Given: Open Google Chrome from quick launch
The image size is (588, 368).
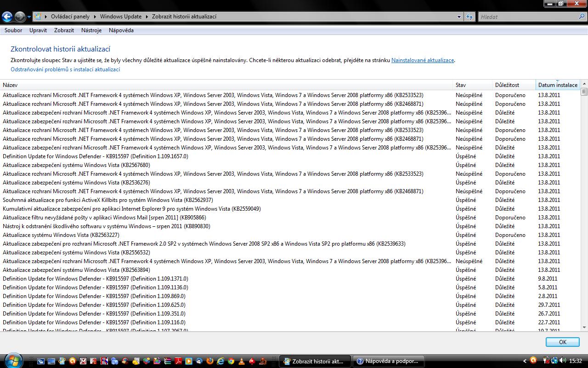Looking at the screenshot, I should pos(231,362).
